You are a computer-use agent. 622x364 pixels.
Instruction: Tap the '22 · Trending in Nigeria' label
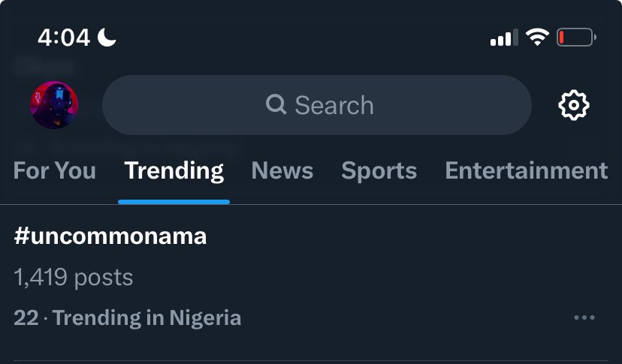128,317
